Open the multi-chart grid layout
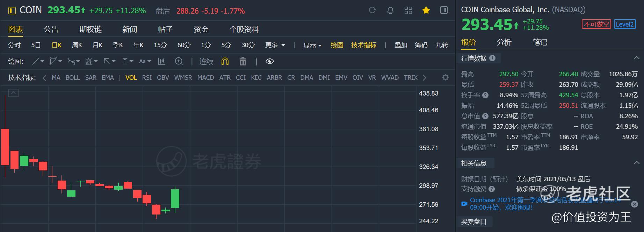 click(x=408, y=10)
